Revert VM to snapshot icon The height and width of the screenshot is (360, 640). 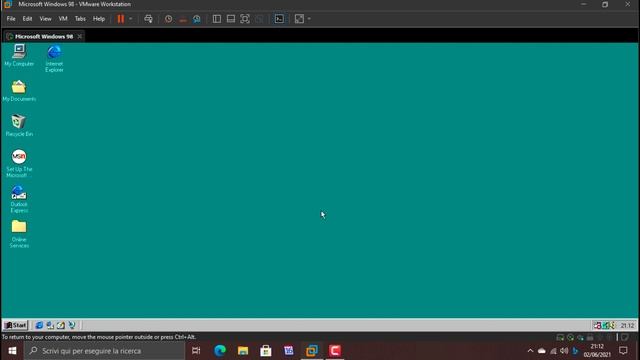pos(183,19)
